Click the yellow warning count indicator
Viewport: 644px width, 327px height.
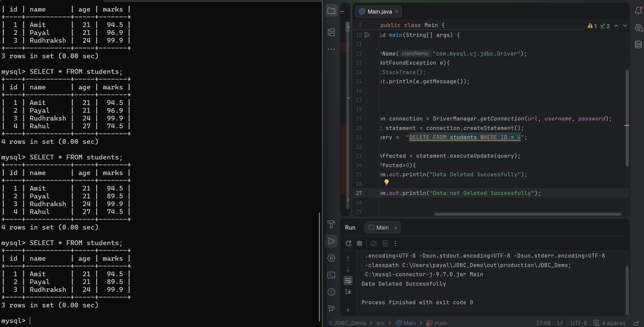pos(592,25)
